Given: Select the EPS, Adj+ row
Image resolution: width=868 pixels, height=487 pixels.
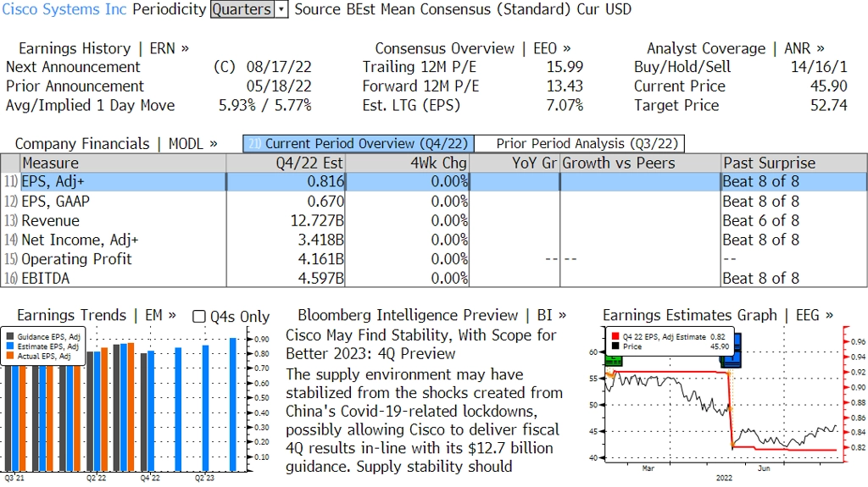Looking at the screenshot, I should tap(434, 181).
